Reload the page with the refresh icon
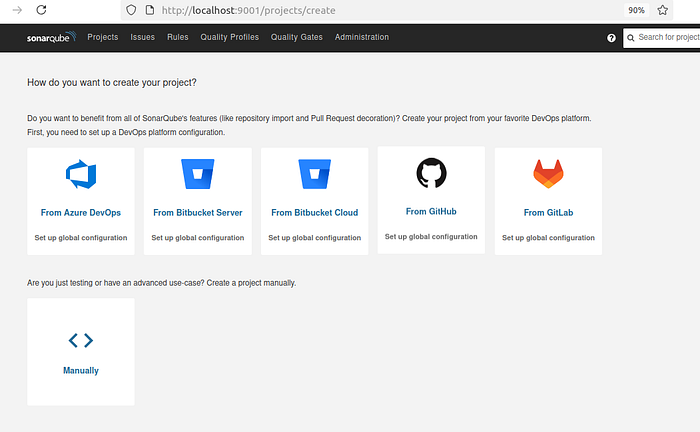 41,10
